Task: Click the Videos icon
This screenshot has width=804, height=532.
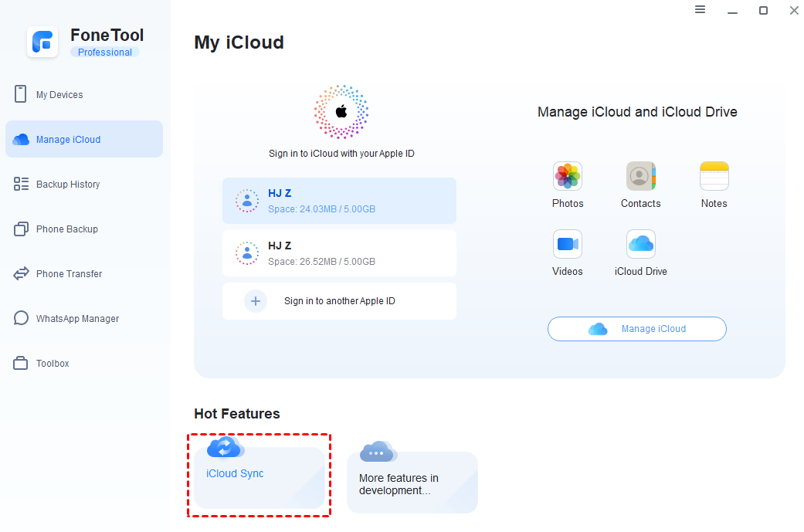Action: coord(568,244)
